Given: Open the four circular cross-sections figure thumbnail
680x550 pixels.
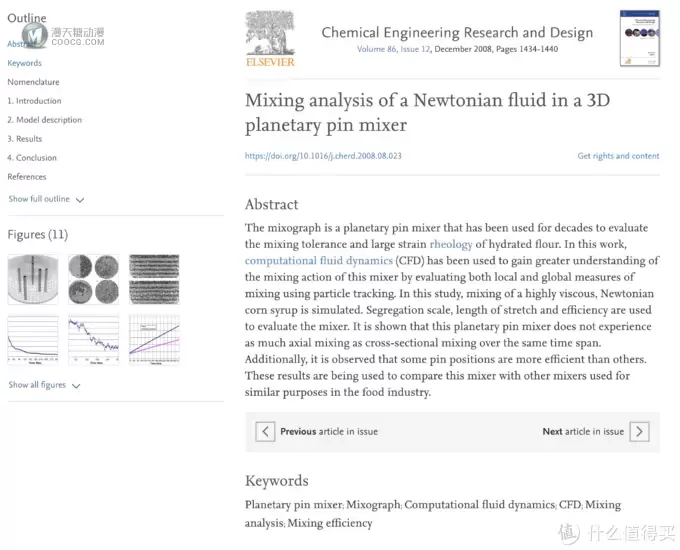Looking at the screenshot, I should coord(94,279).
